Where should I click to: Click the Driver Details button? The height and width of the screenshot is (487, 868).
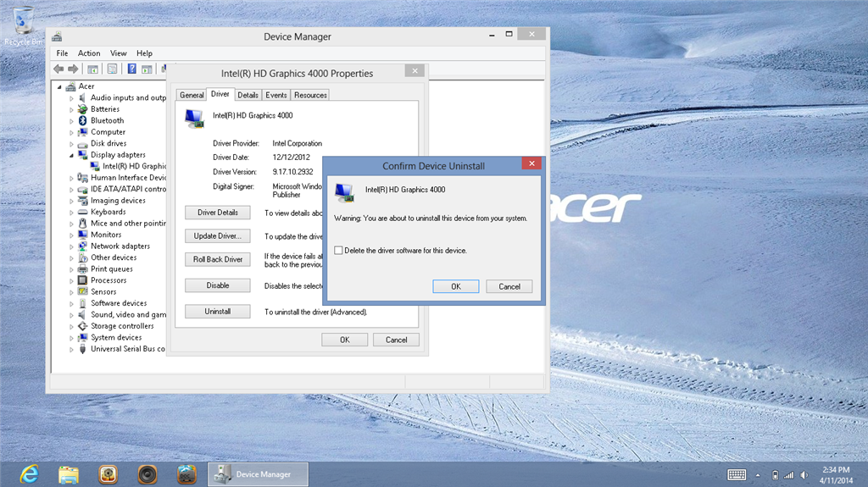pyautogui.click(x=218, y=213)
